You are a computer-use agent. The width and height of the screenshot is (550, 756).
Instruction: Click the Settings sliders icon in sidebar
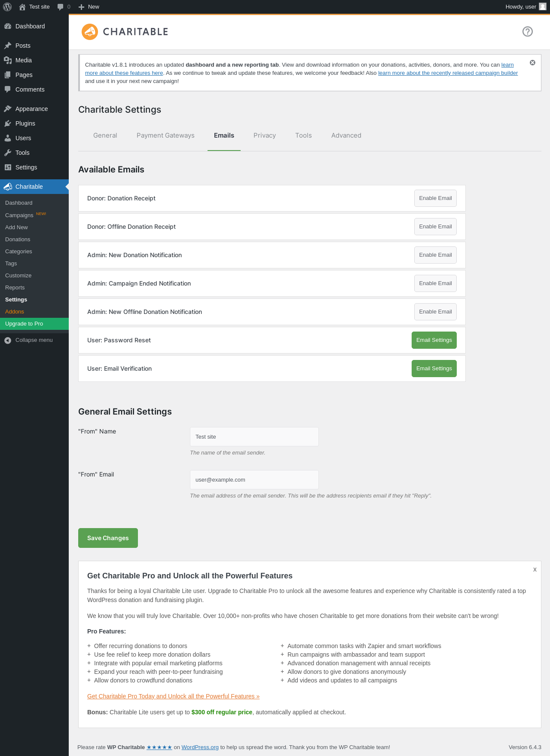8,167
